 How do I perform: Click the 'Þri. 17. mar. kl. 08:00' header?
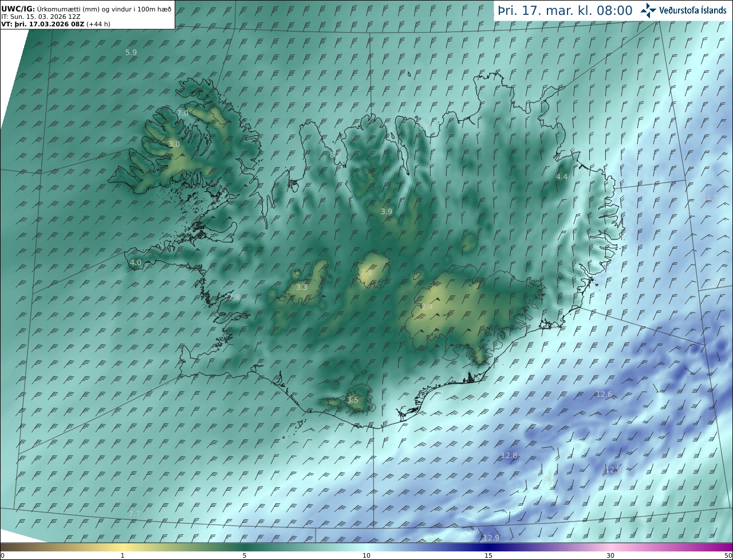point(565,10)
